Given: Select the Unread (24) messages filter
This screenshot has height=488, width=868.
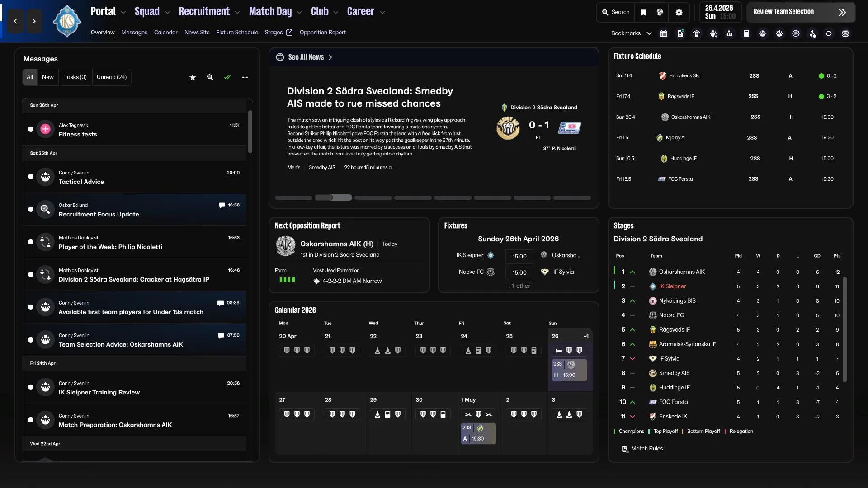Looking at the screenshot, I should click(111, 77).
